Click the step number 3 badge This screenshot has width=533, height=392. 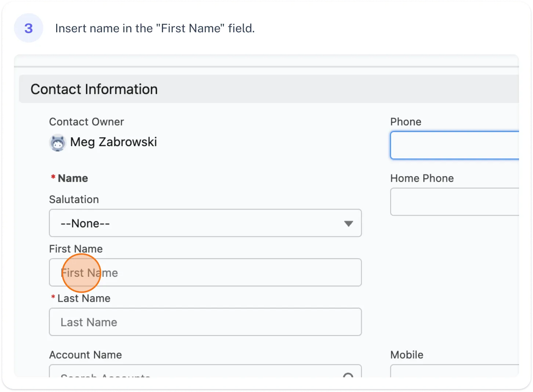[29, 28]
